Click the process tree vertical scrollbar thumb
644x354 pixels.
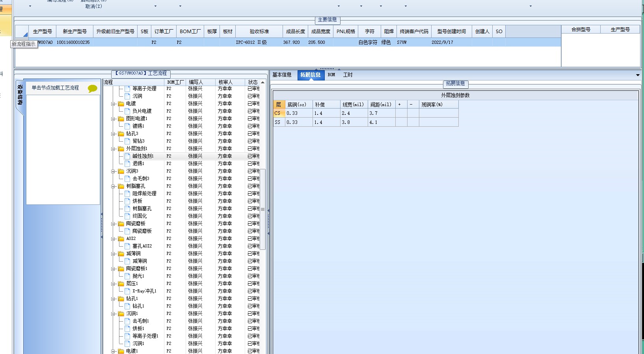pyautogui.click(x=262, y=209)
